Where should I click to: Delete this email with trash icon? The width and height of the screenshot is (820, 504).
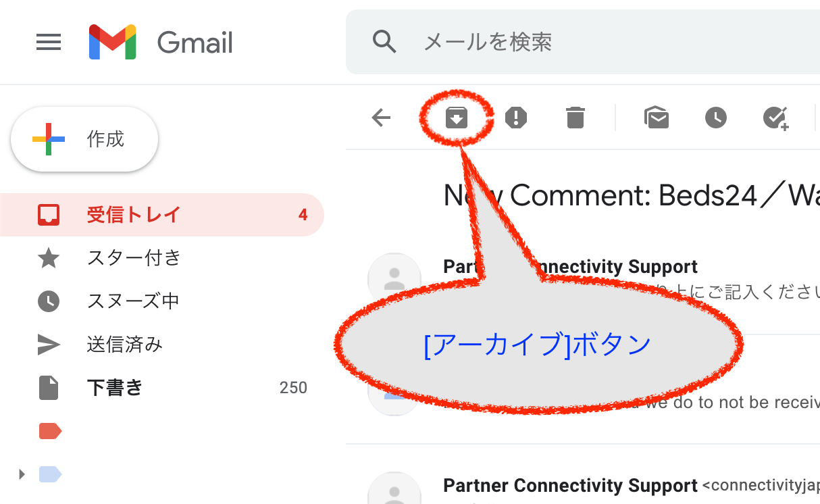(x=575, y=118)
